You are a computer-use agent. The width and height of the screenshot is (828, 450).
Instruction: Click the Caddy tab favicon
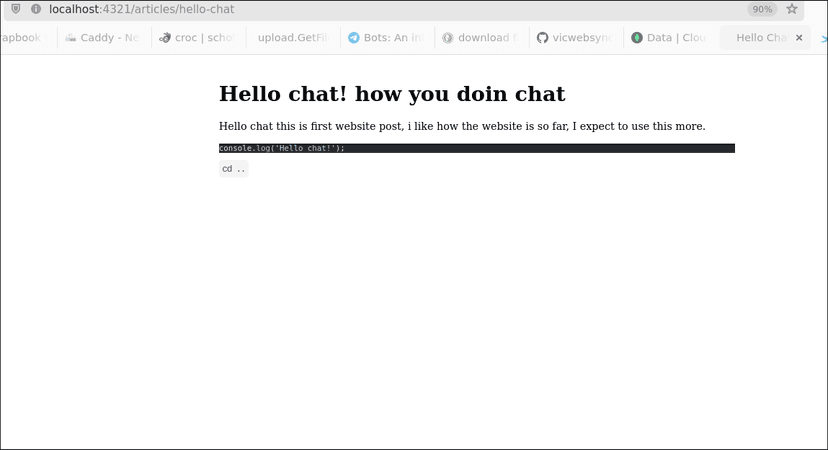[x=71, y=38]
